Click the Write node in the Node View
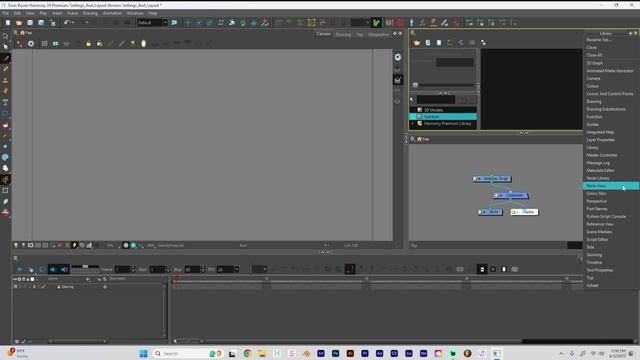The height and width of the screenshot is (360, 640). pyautogui.click(x=491, y=212)
